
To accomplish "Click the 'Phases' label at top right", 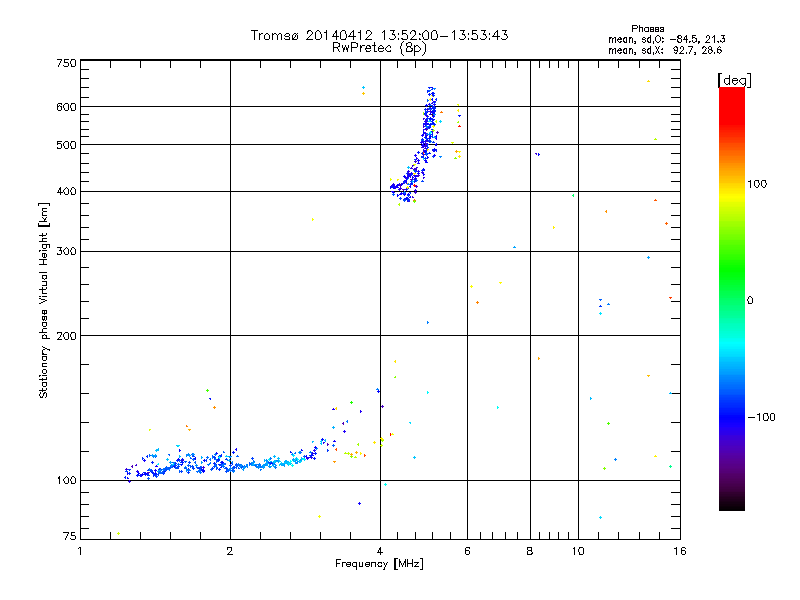I will point(647,29).
